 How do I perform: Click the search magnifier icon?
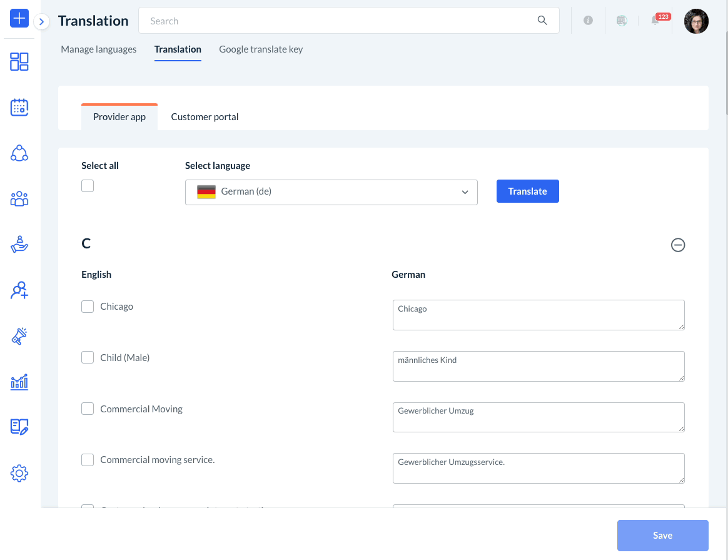[542, 21]
